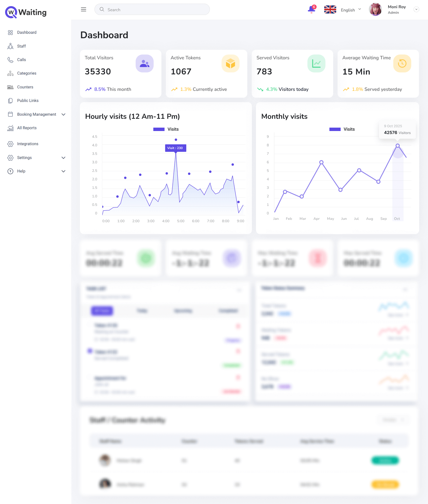Toggle Visits legend in Monthly visits chart
This screenshot has height=504, width=428.
tap(342, 129)
